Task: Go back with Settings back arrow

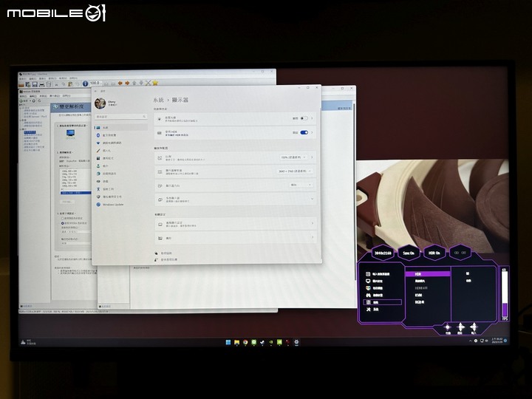Action: pos(95,91)
